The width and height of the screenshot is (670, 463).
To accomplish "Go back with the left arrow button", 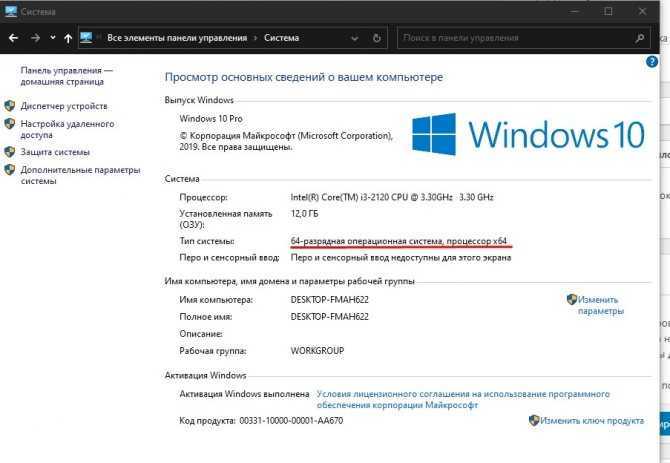I will coord(13,38).
